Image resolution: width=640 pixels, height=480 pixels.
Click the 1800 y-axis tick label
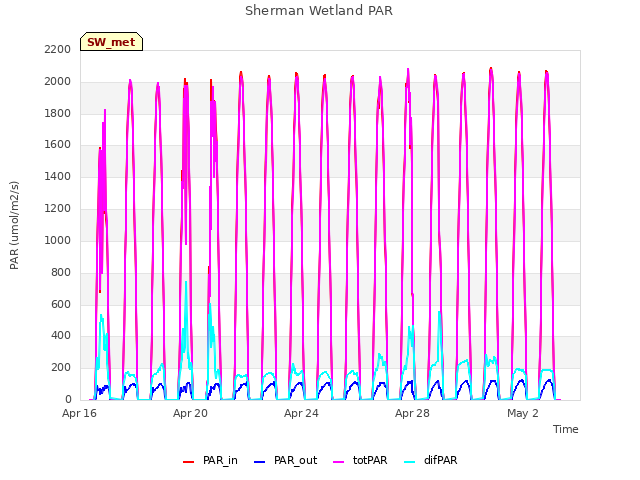pyautogui.click(x=58, y=113)
